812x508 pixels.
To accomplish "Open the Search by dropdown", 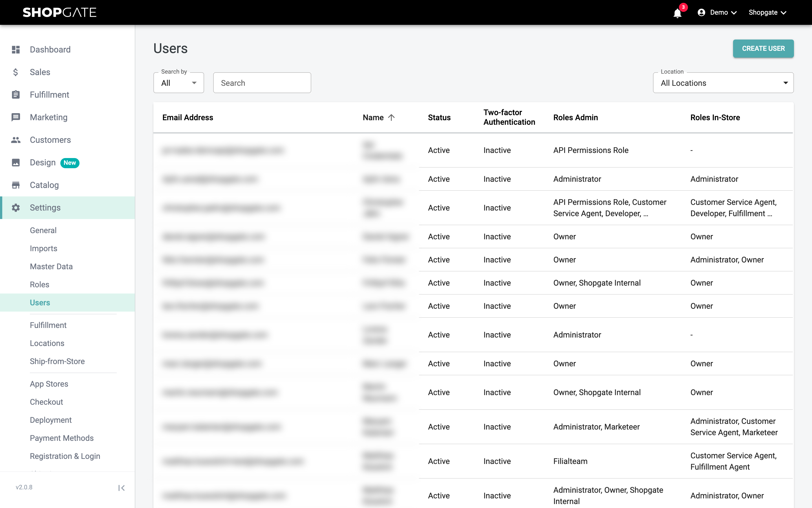I will coord(178,83).
